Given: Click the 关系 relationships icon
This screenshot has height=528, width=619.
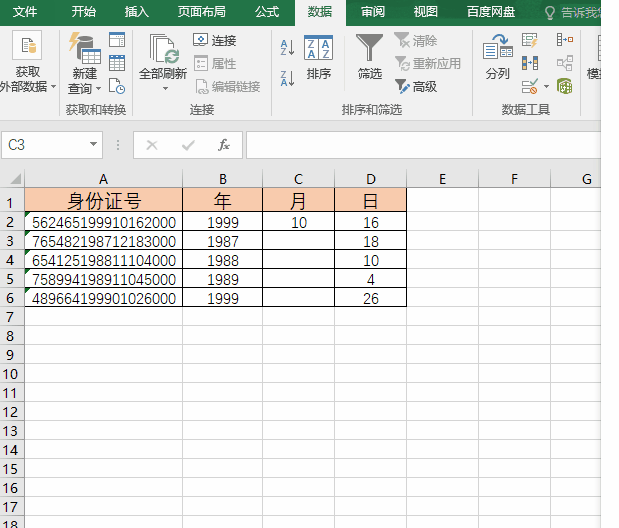Looking at the screenshot, I should (565, 63).
